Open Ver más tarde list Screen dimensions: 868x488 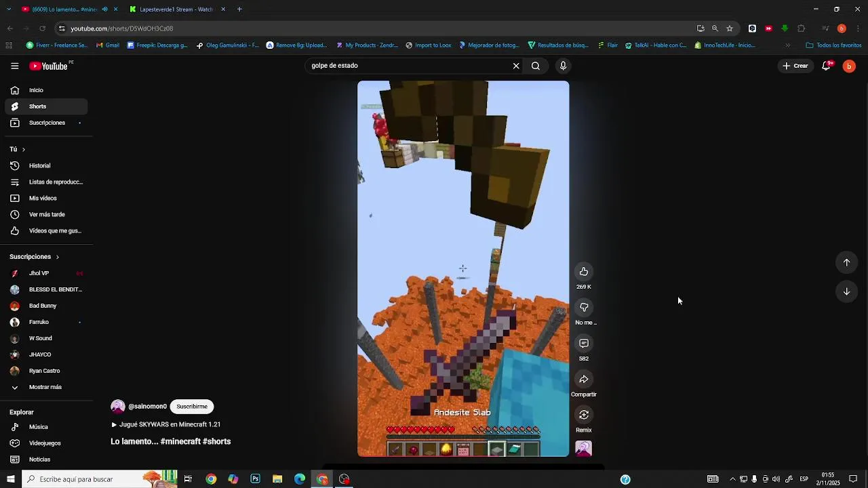(46, 214)
